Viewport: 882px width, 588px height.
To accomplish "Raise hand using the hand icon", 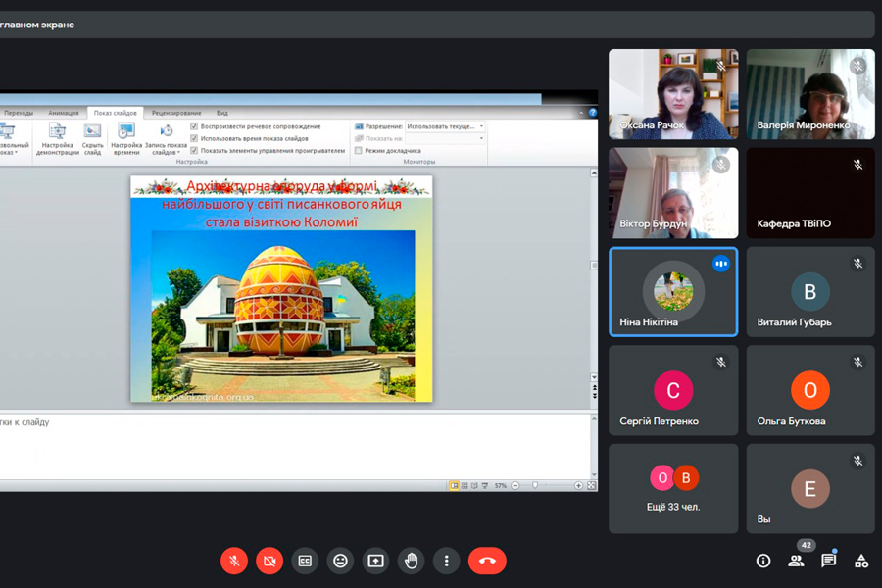I will click(x=412, y=561).
